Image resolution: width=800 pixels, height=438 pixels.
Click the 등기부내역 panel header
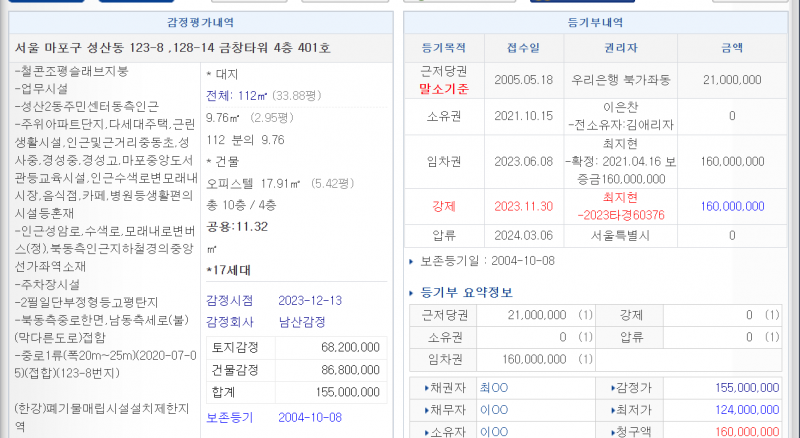(595, 22)
